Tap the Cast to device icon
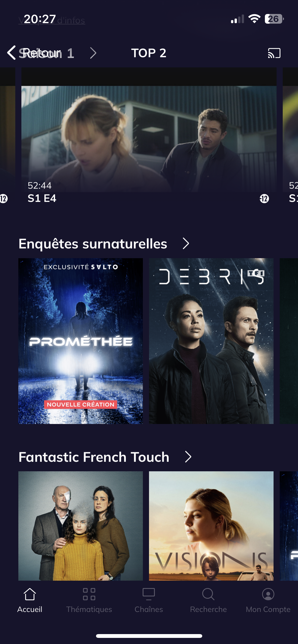Image resolution: width=298 pixels, height=644 pixels. click(274, 53)
